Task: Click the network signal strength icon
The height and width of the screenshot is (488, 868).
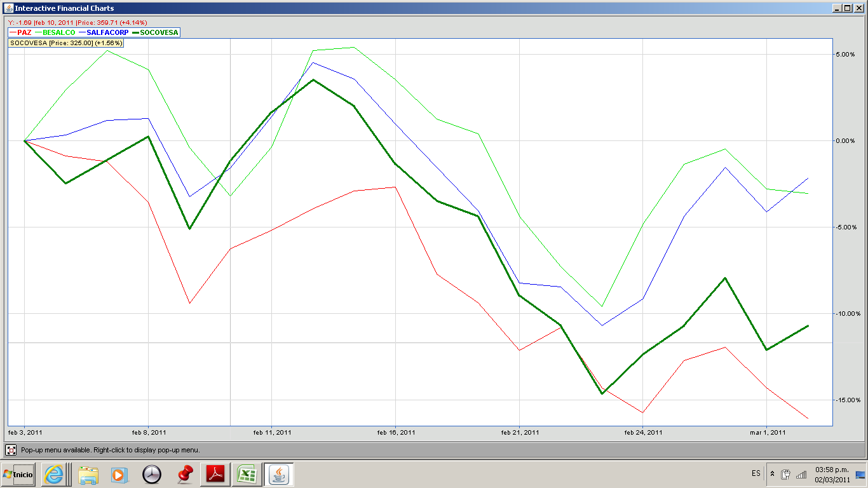Action: click(x=801, y=474)
